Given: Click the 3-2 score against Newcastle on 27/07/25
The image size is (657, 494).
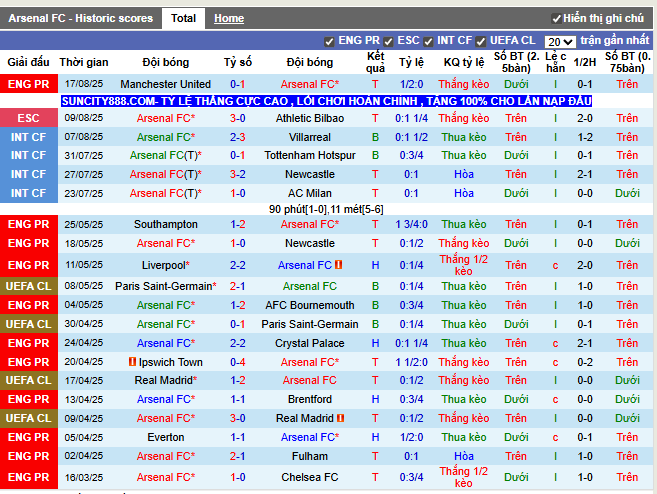Looking at the screenshot, I should coord(238,174).
